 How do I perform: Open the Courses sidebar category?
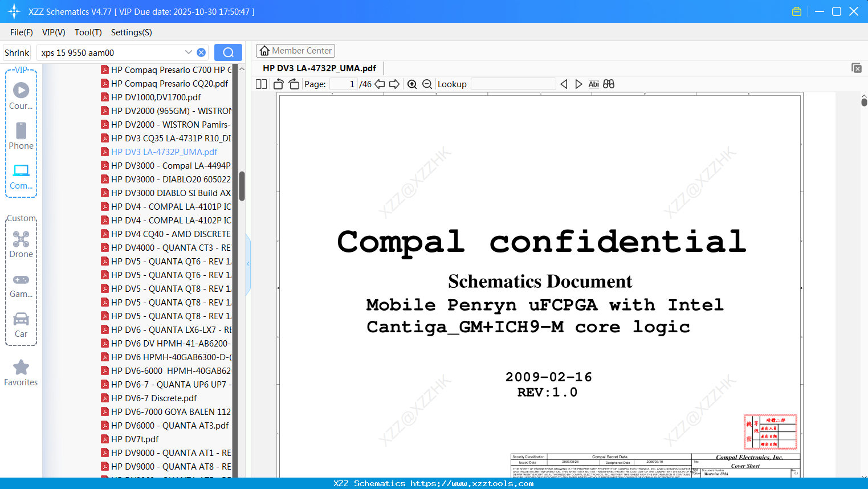pyautogui.click(x=21, y=96)
